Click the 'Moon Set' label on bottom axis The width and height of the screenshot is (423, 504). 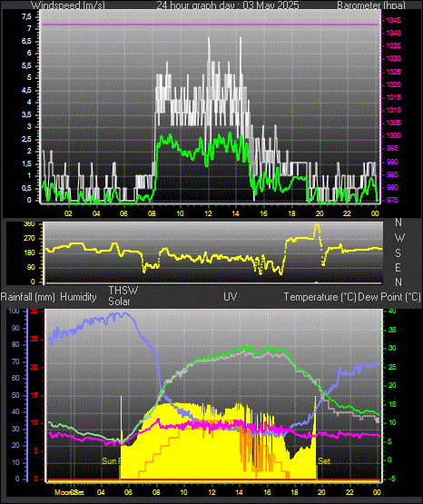tap(69, 492)
